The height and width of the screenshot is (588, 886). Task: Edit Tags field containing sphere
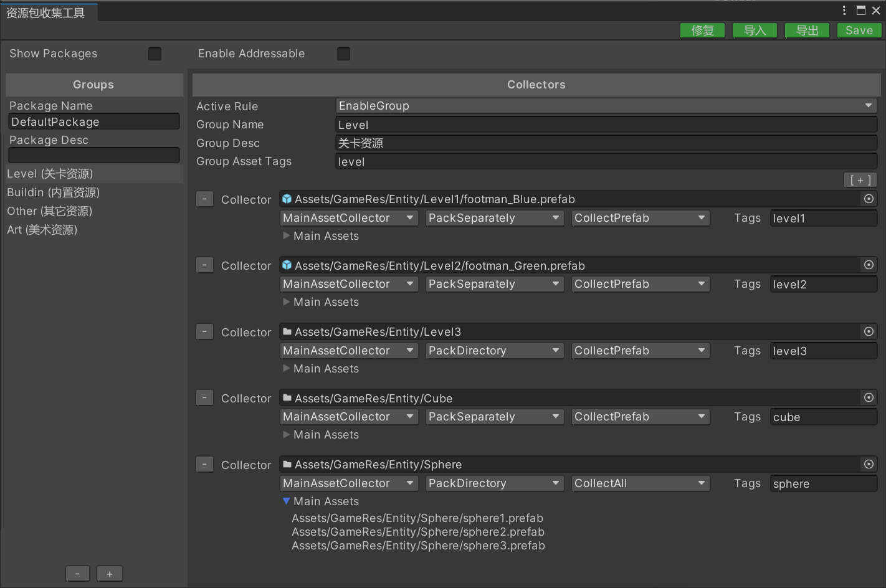point(824,483)
